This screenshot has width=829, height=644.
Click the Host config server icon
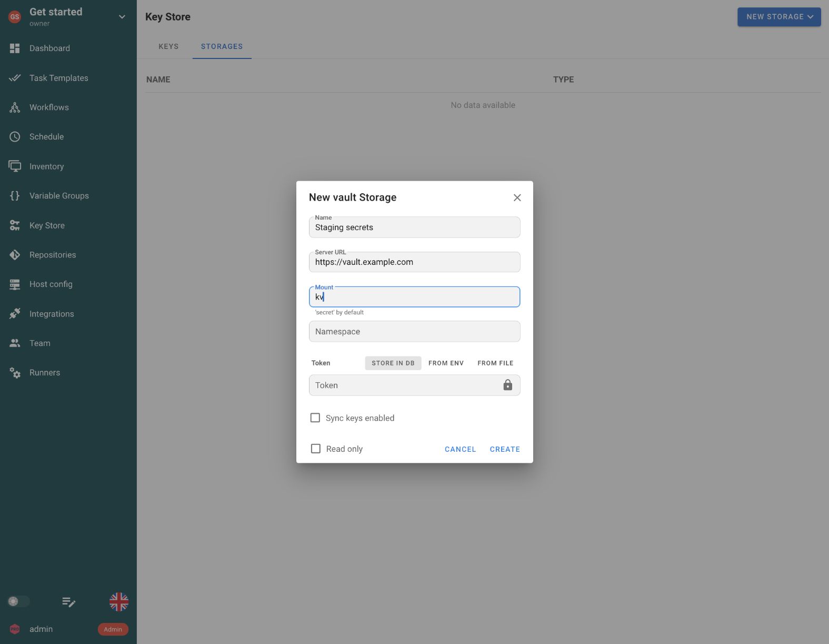point(15,284)
